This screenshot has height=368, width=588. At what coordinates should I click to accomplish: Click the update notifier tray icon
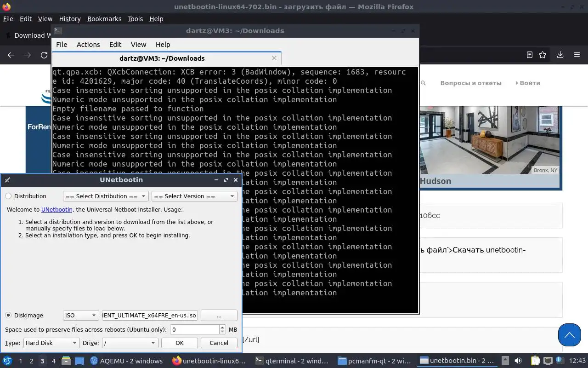[x=560, y=361]
